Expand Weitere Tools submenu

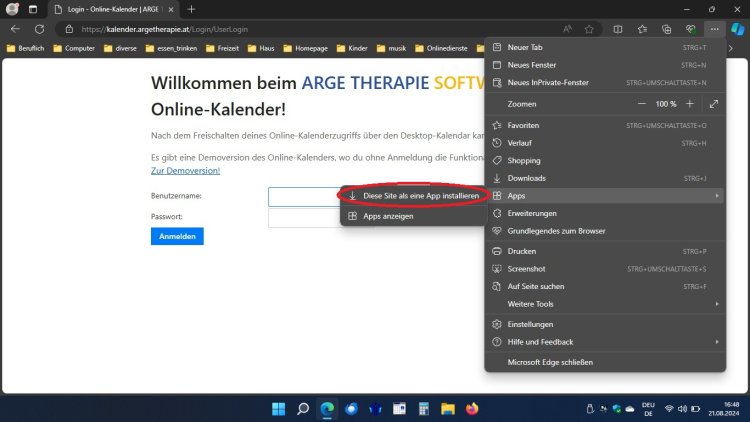605,304
